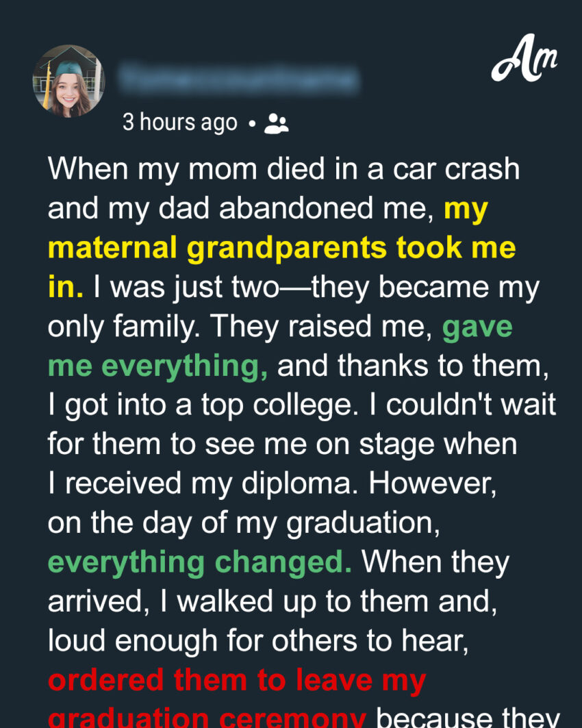Click the red "ordered them to leave my" text
Image resolution: width=582 pixels, height=728 pixels.
(x=237, y=680)
